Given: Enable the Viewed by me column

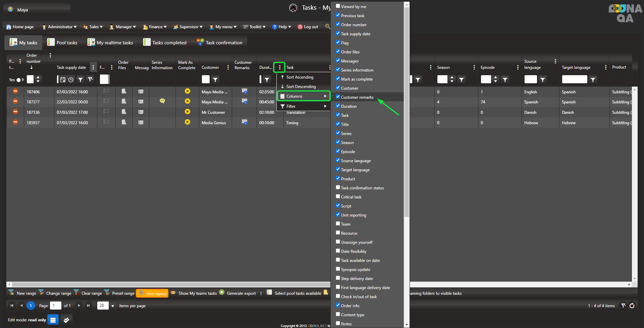Looking at the screenshot, I should 338,6.
